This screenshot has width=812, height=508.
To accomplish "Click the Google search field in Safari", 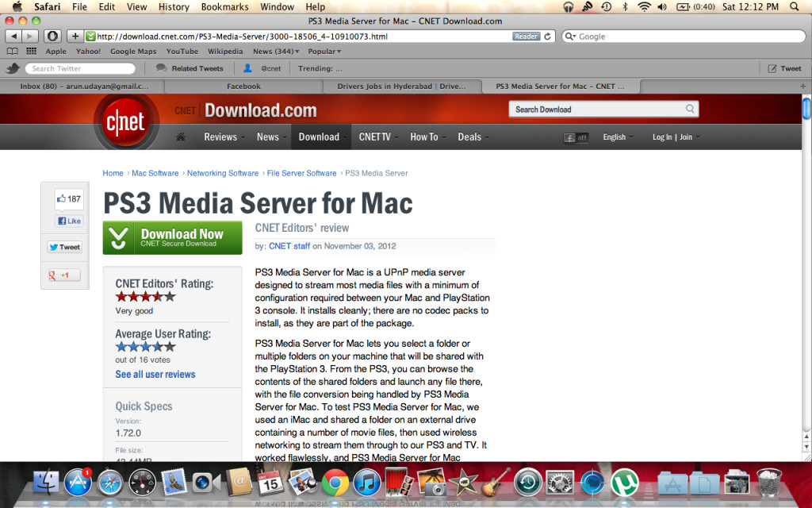I will (684, 37).
